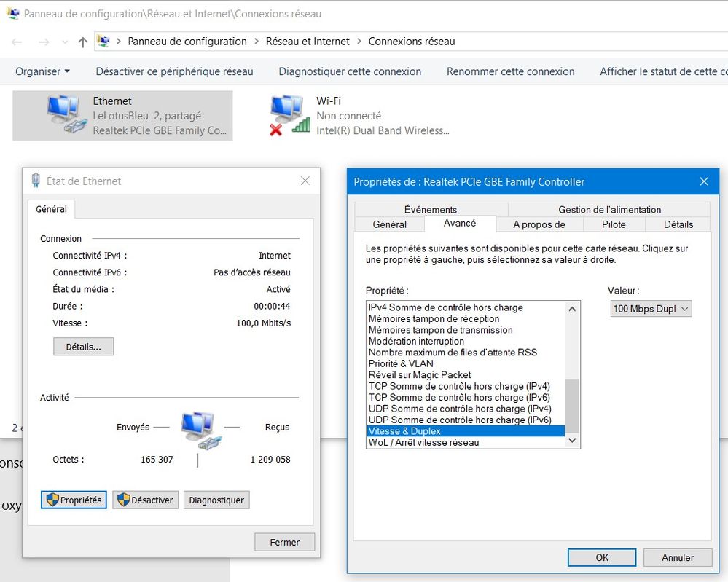Screen dimensions: 728x582
Task: Close the État de Ethernet dialog
Action: coord(305,181)
